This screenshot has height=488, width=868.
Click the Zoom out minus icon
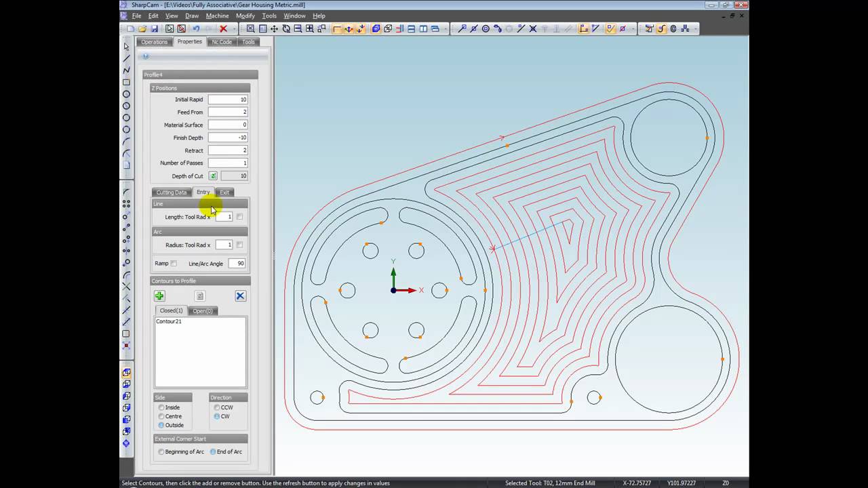[x=298, y=28]
